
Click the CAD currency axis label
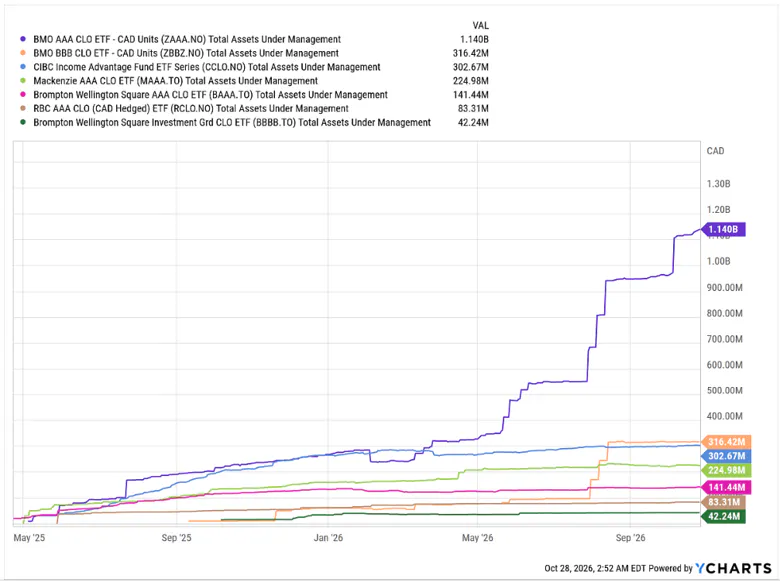coord(715,151)
